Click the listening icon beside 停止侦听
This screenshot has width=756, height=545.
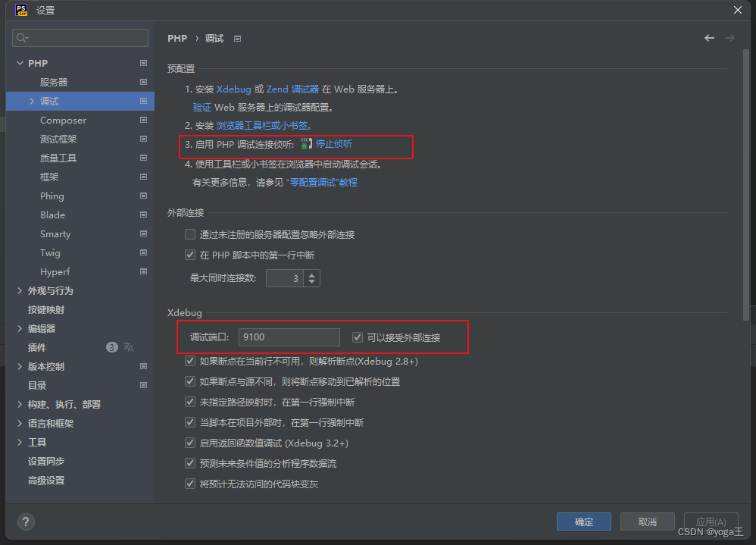[x=305, y=146]
